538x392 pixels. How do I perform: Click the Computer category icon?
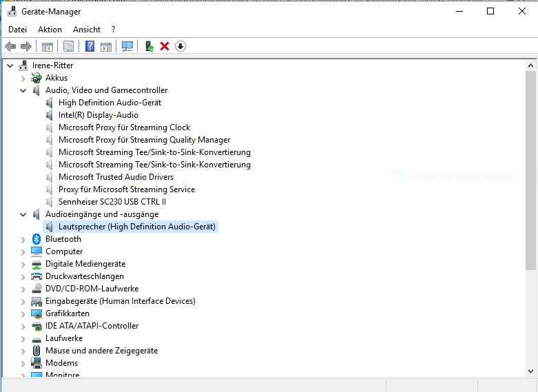pyautogui.click(x=37, y=251)
